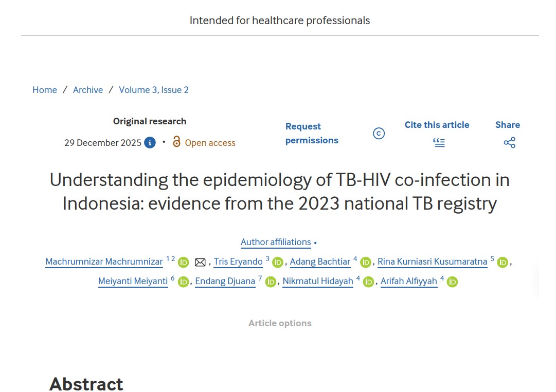This screenshot has width=556, height=392.
Task: Open the Archive breadcrumb
Action: 88,90
